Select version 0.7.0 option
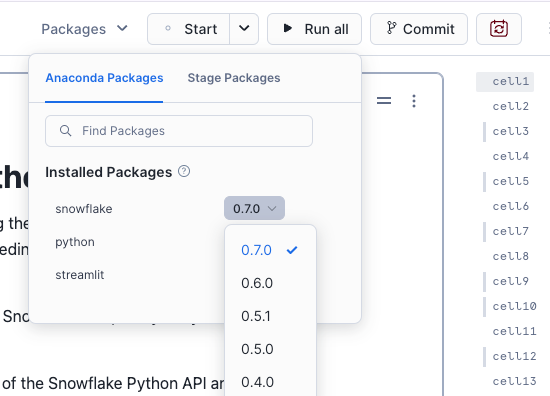The height and width of the screenshot is (396, 550). pos(270,250)
